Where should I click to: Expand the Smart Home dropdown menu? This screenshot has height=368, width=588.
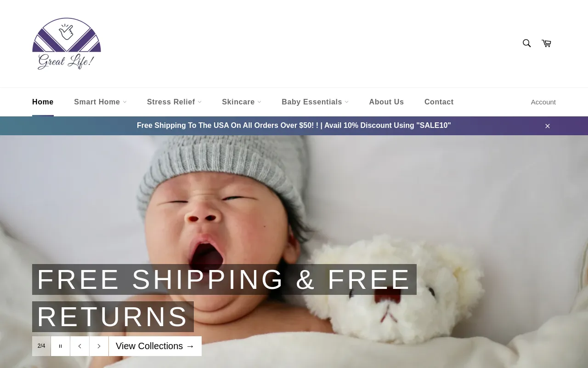coord(100,102)
